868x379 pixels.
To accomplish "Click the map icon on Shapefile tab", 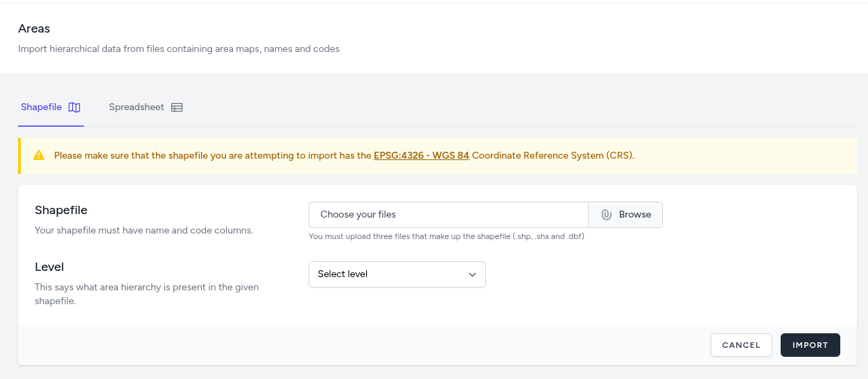I will coord(74,107).
